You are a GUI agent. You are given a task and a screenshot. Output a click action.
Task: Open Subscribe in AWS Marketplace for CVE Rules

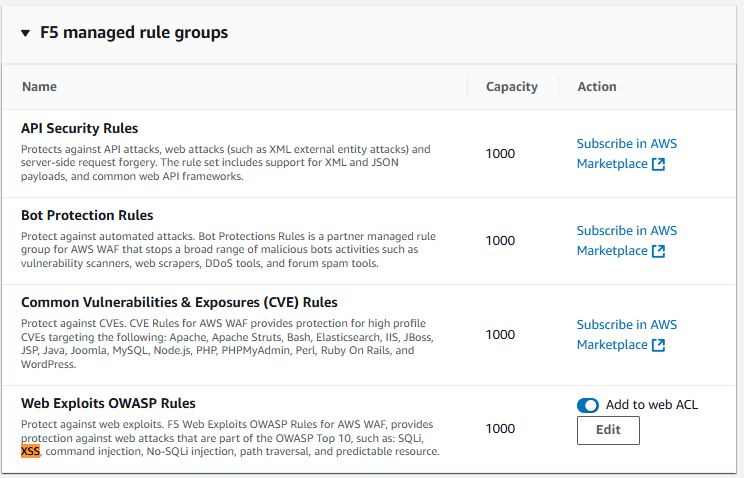tap(626, 335)
